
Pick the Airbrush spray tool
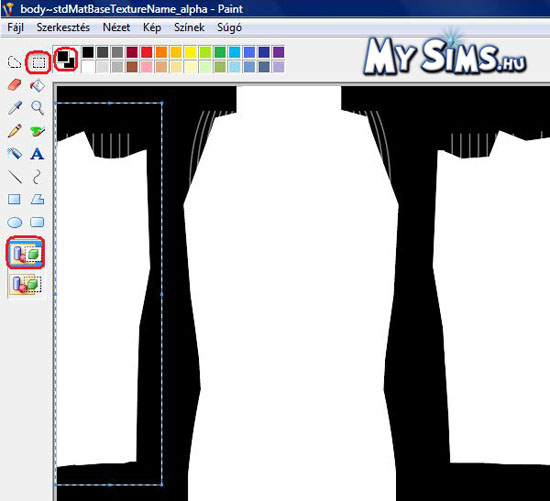15,153
